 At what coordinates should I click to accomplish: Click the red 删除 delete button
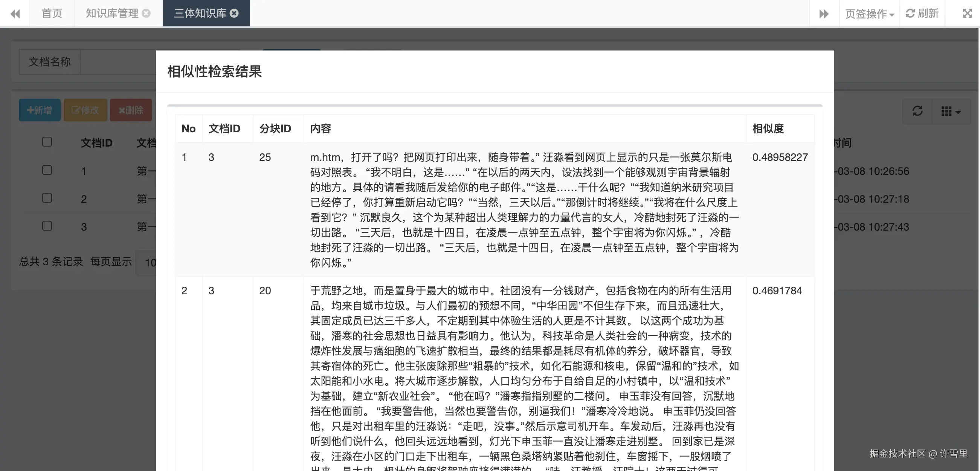coord(131,110)
